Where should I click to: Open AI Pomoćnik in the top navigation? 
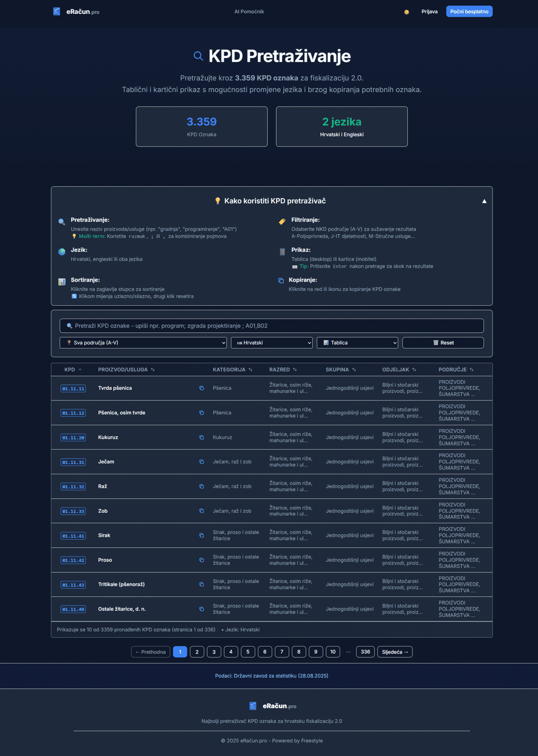(x=249, y=11)
